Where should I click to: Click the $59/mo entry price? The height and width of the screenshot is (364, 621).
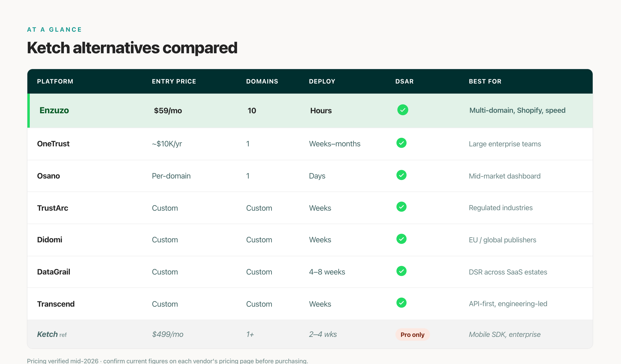point(168,110)
